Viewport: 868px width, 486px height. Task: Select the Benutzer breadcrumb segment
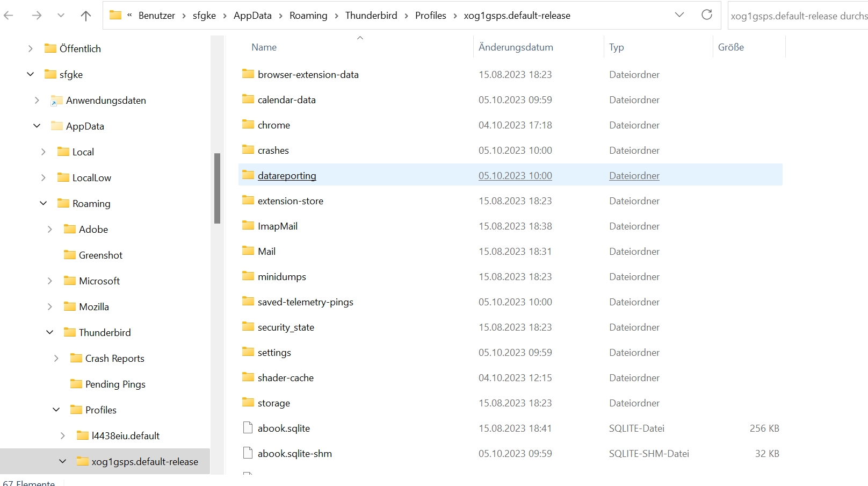157,16
